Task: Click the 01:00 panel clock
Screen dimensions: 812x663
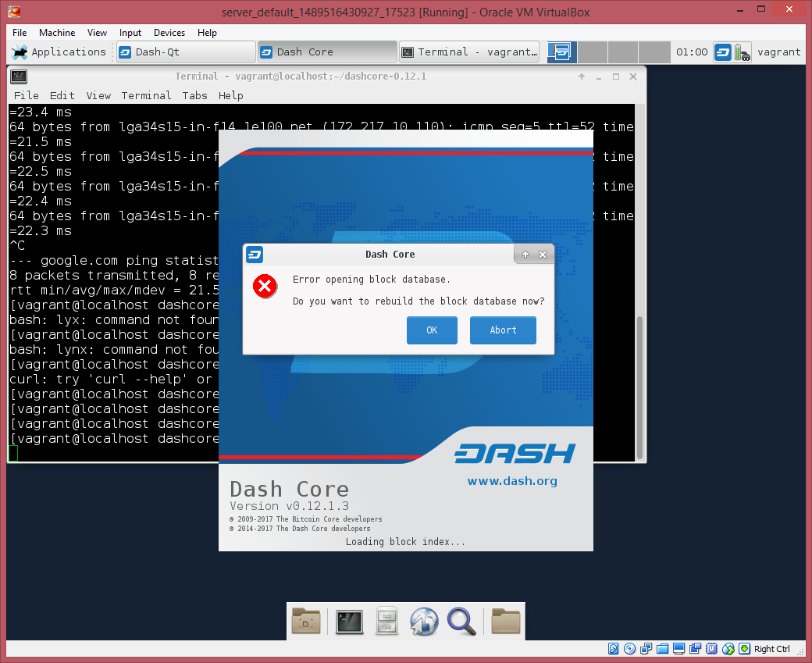Action: 692,52
